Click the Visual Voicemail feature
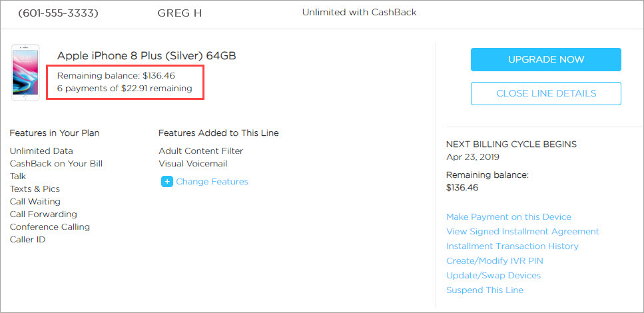 pyautogui.click(x=192, y=163)
